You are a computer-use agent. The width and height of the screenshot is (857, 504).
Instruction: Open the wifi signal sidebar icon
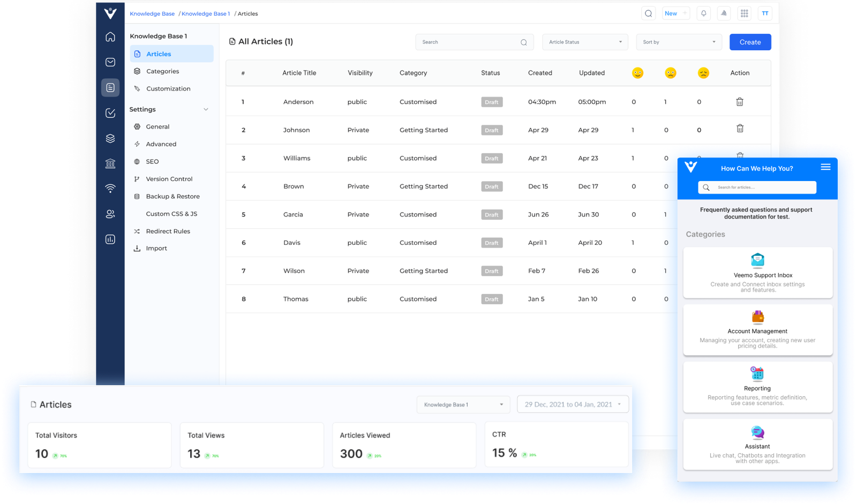click(x=110, y=189)
